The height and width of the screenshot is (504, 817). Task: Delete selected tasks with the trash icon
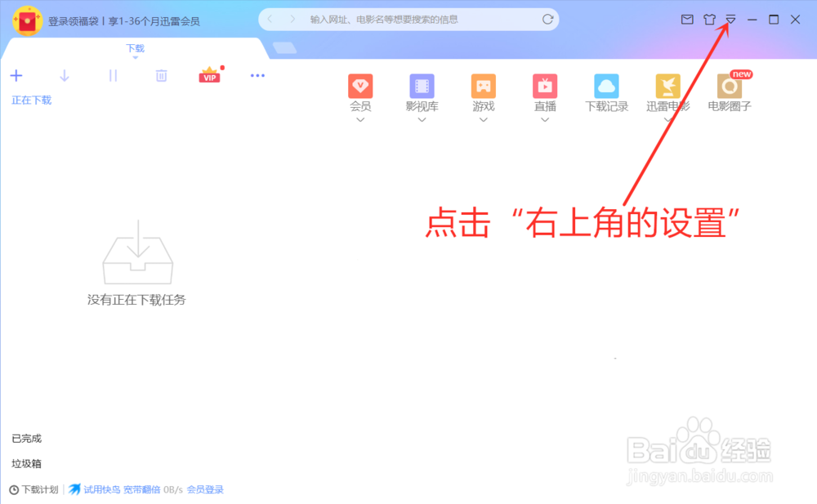coord(161,75)
